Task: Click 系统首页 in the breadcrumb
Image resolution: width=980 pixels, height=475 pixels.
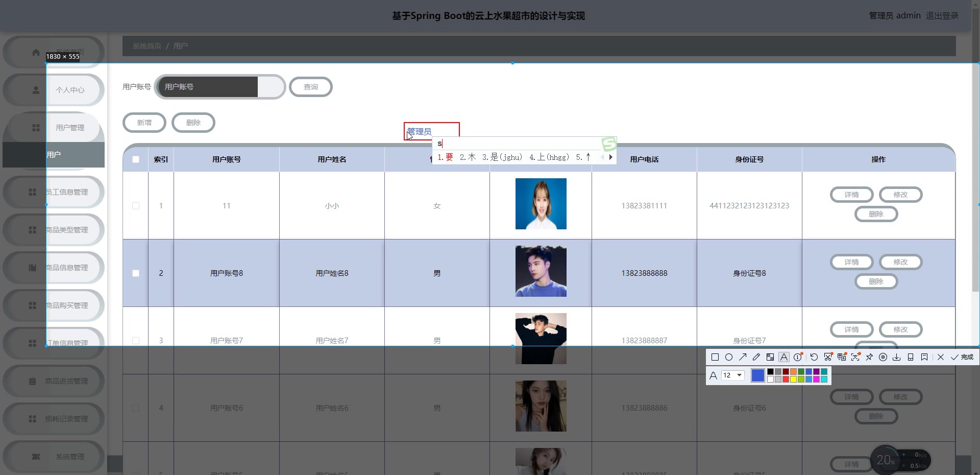Action: [x=147, y=46]
